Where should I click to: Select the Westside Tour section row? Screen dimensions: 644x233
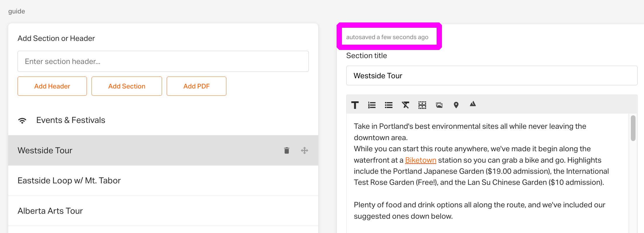pos(163,150)
